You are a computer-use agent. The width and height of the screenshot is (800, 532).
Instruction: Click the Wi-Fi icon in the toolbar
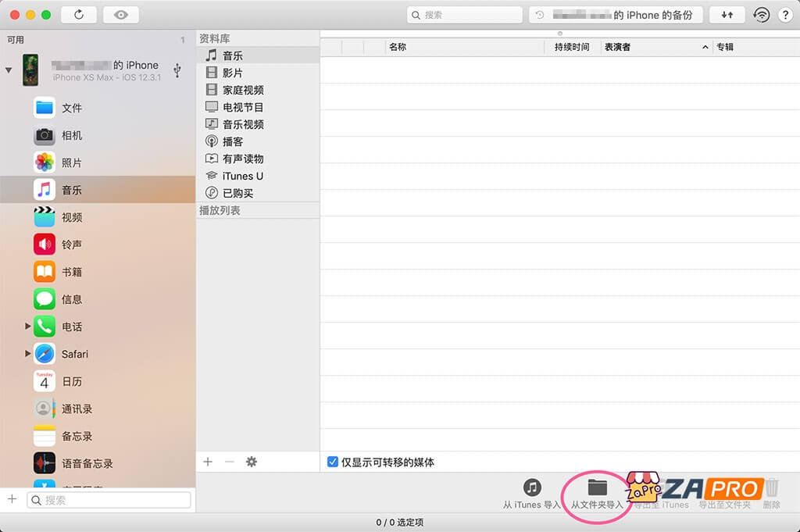pos(762,14)
